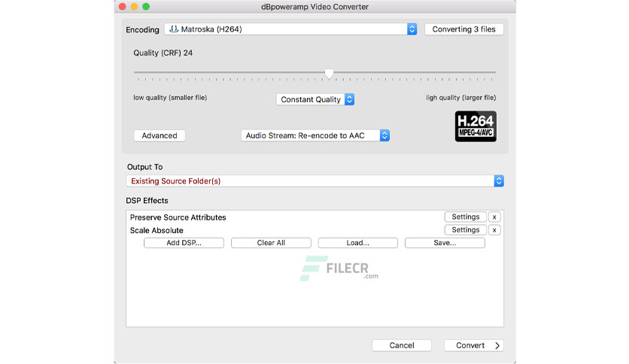Close the window with the red button
Screen dimensions: 629x364
coord(123,7)
